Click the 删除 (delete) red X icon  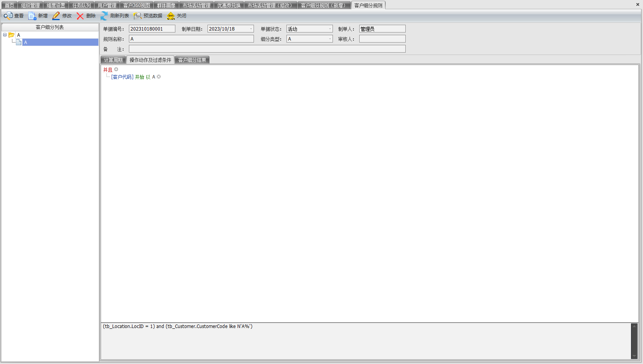coord(80,16)
